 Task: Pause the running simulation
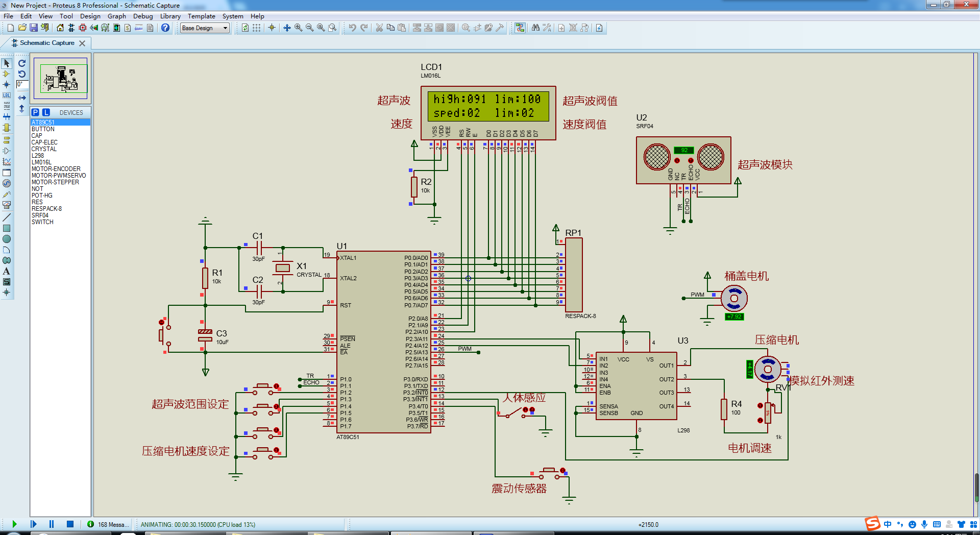(x=52, y=524)
